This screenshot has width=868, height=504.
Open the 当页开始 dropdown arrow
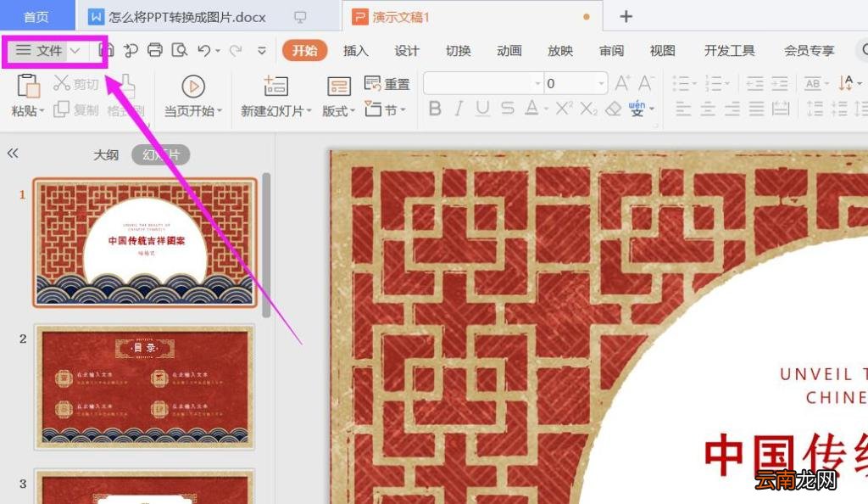point(220,111)
